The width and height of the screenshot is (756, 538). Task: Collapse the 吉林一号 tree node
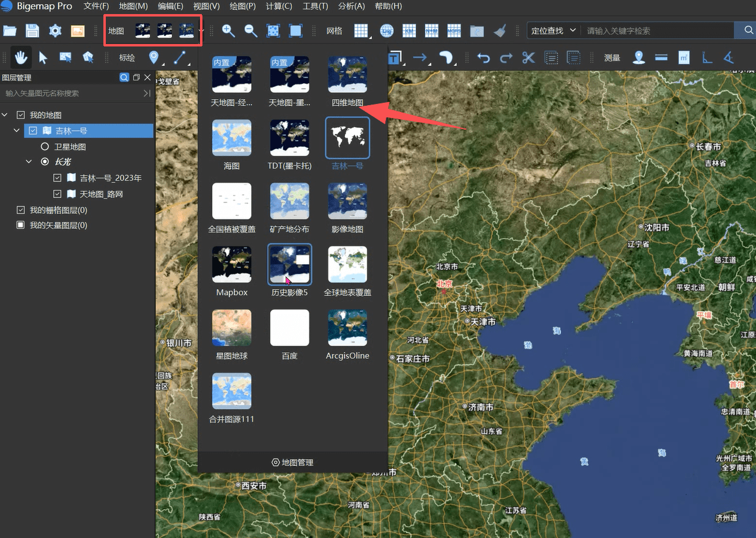point(17,131)
